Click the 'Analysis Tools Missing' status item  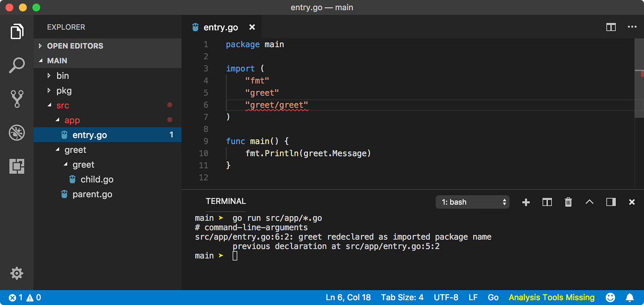point(551,297)
